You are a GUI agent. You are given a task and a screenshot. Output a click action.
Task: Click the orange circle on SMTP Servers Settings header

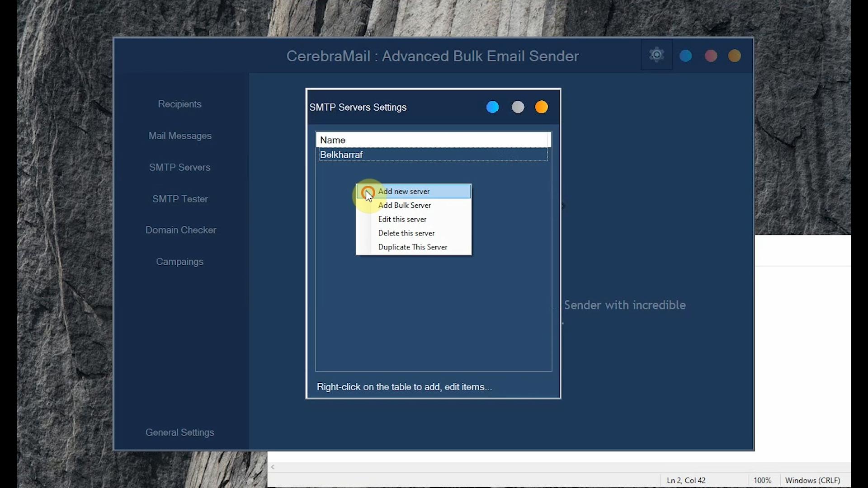[x=541, y=107]
